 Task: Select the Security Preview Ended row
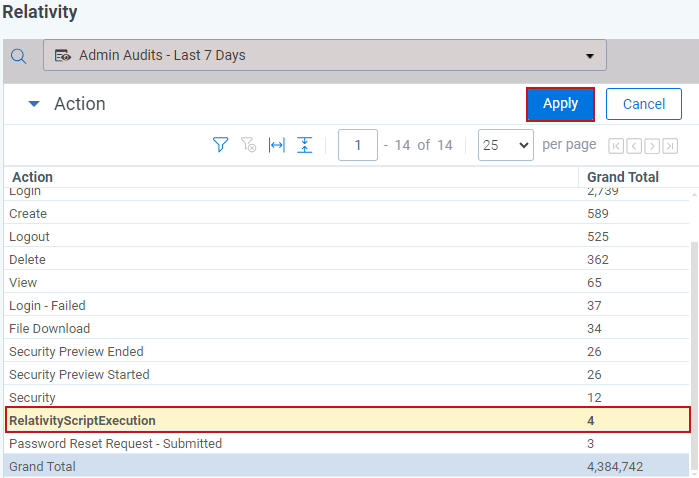coord(346,351)
